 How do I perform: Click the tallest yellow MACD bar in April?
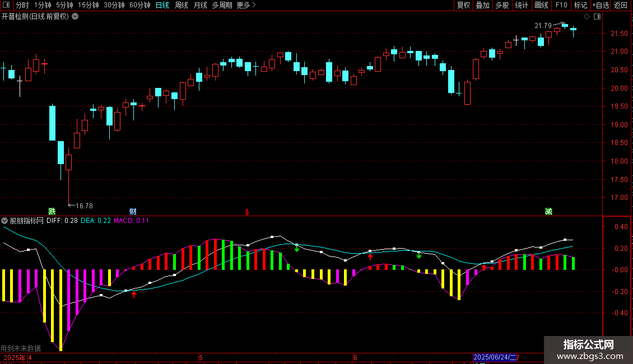coord(60,310)
